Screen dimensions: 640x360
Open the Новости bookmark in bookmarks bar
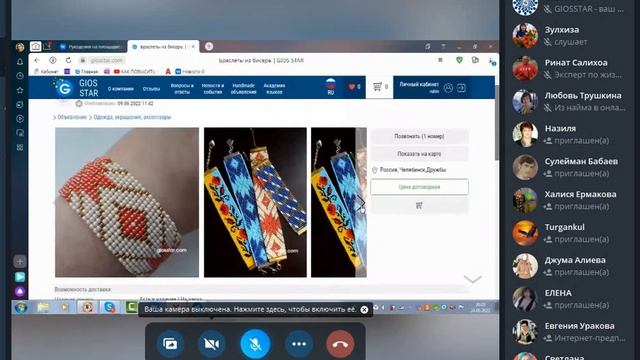pos(189,71)
